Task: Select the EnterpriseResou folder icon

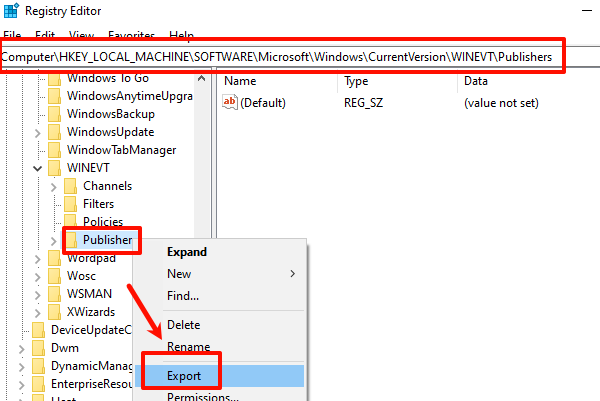Action: 38,384
